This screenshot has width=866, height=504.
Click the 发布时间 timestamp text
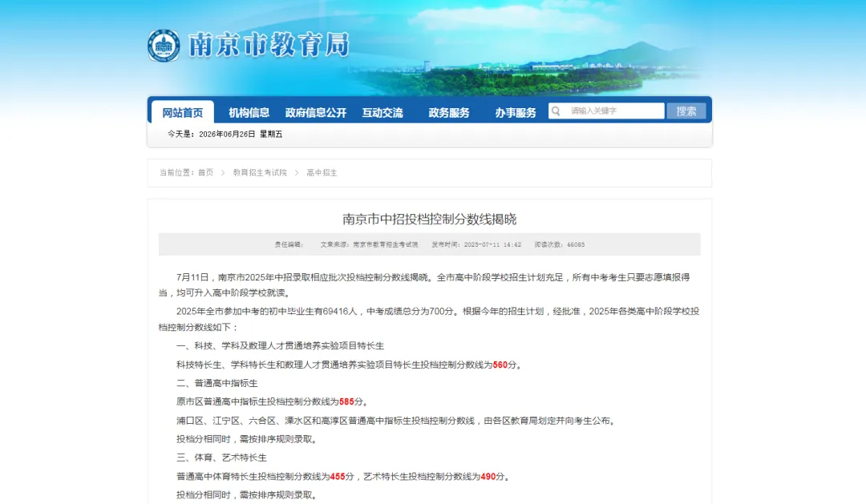pyautogui.click(x=476, y=244)
